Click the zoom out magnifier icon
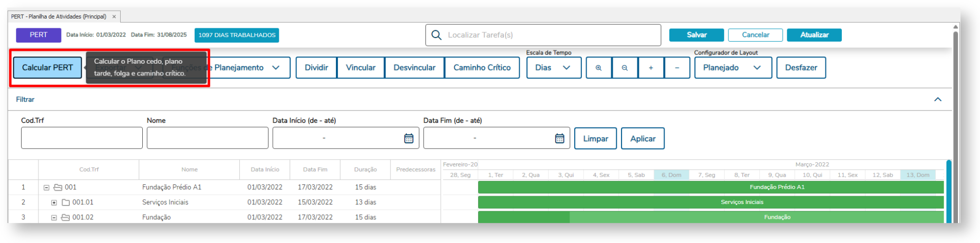Viewport: 980px width, 243px height. coord(625,68)
